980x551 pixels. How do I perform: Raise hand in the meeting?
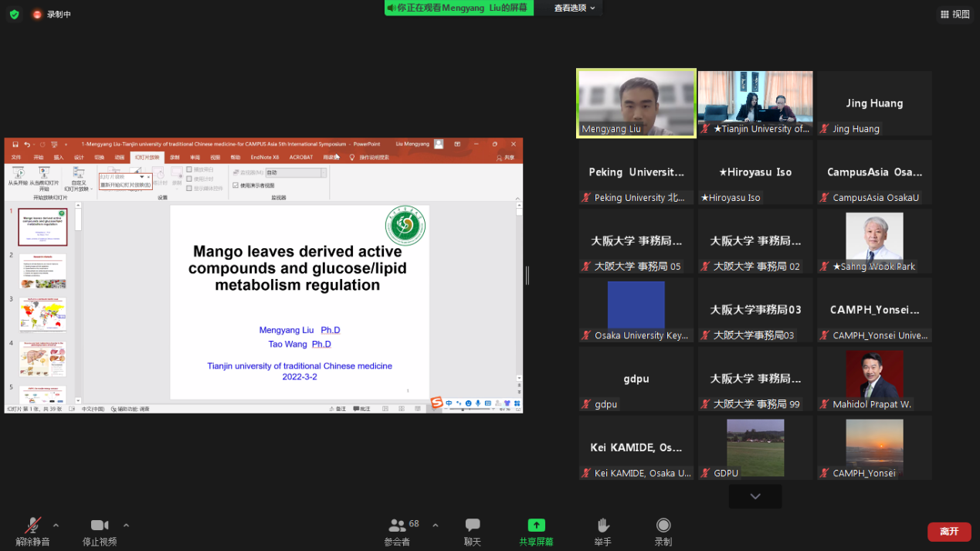[x=602, y=526]
